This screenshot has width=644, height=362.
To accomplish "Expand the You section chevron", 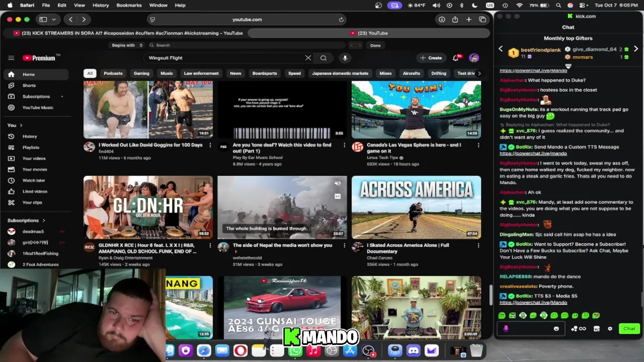I will coord(21,125).
